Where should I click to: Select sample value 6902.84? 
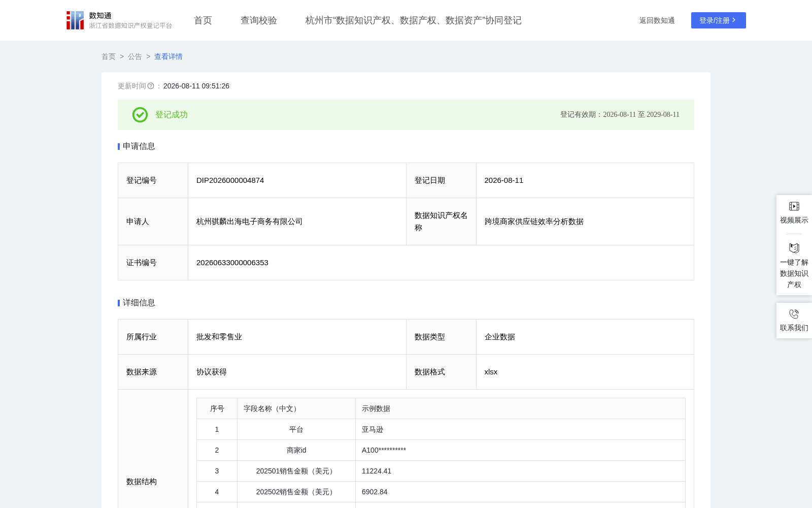point(375,492)
